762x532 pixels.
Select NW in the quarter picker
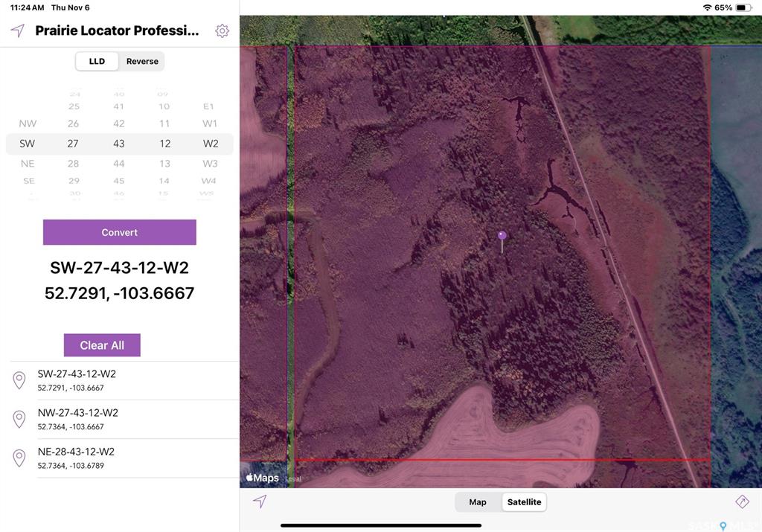click(28, 124)
